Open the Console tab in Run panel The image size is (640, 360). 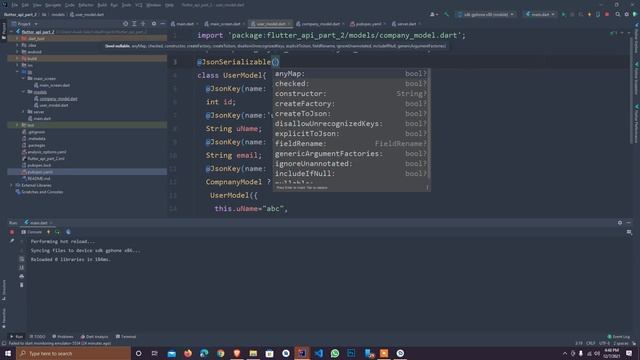[31, 232]
